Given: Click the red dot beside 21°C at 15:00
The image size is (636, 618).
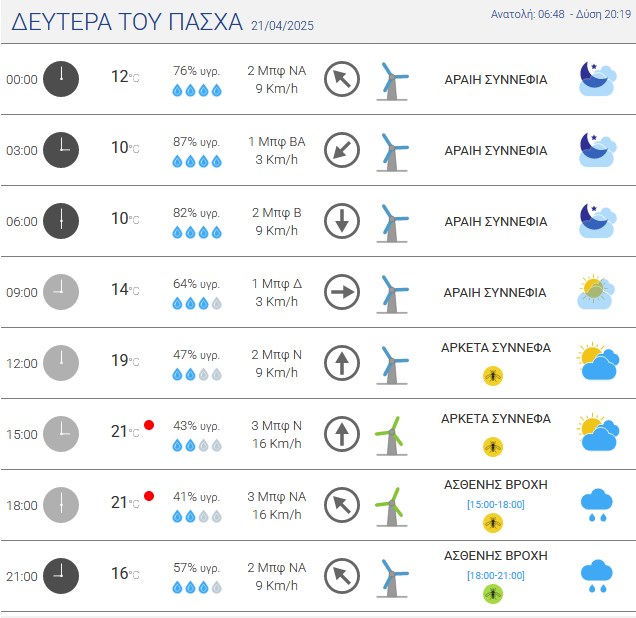Looking at the screenshot, I should pos(149,425).
